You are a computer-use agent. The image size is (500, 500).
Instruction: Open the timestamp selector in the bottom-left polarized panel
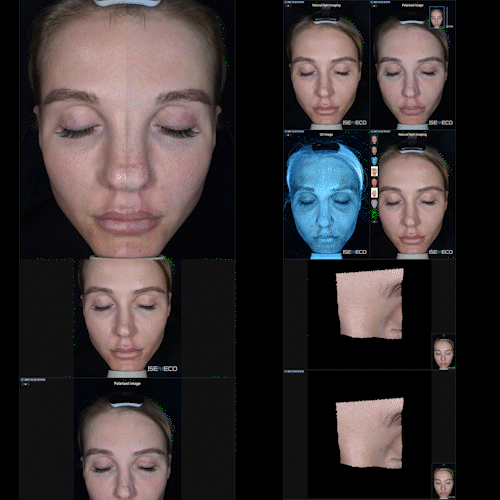tap(33, 380)
